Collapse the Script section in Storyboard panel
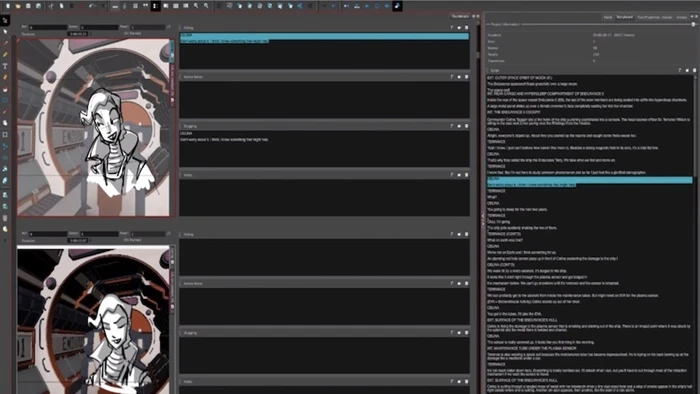 coord(488,71)
